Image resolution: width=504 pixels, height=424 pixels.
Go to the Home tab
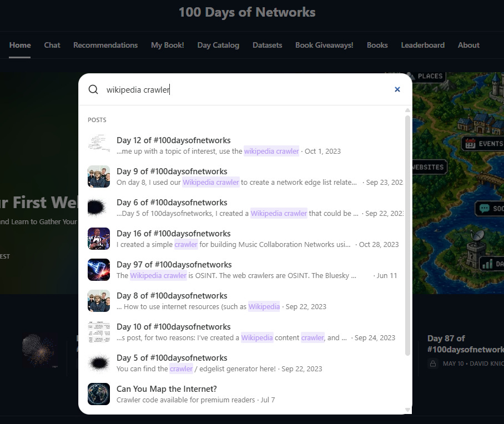tap(20, 45)
